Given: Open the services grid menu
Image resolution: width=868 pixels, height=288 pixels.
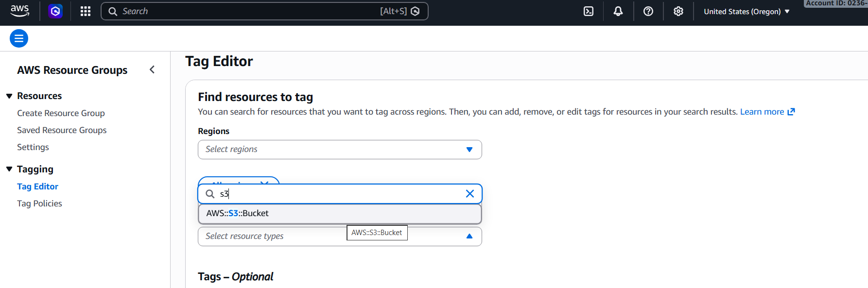Looking at the screenshot, I should point(86,11).
